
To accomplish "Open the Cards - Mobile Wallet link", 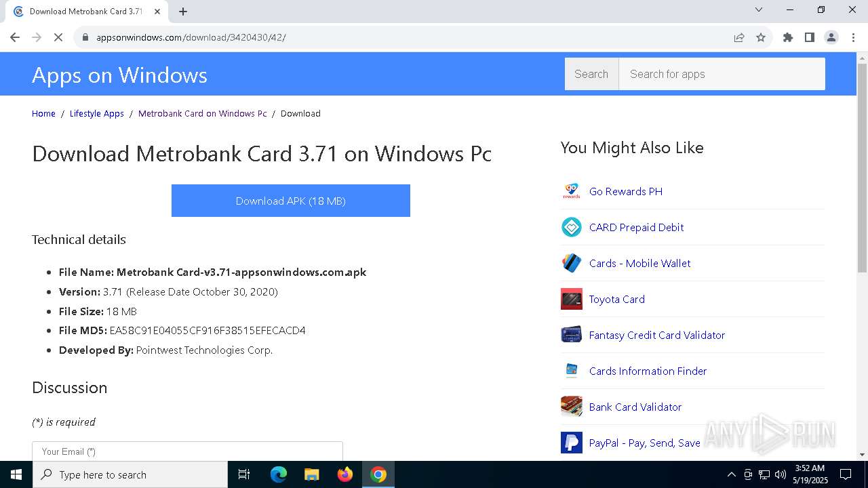I will click(x=639, y=263).
